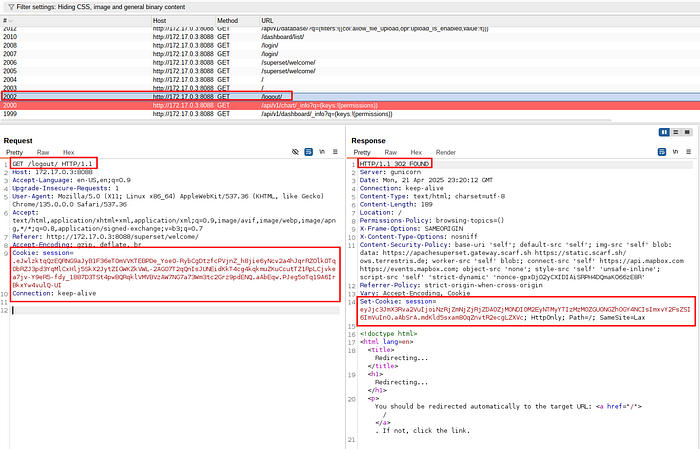Click the '<a href="/">' anchor tag text

point(619,407)
